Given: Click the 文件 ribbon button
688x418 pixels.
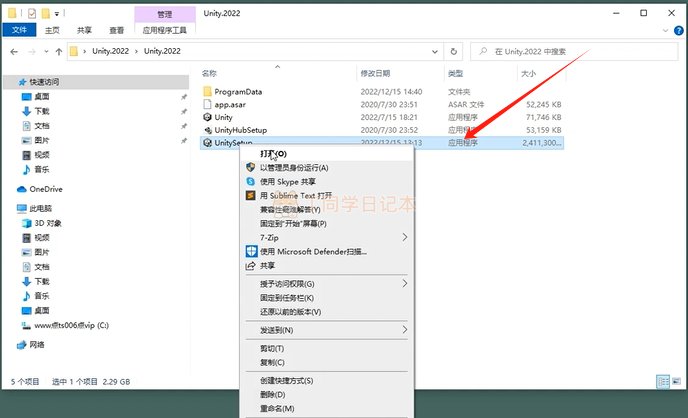Looking at the screenshot, I should pyautogui.click(x=19, y=30).
